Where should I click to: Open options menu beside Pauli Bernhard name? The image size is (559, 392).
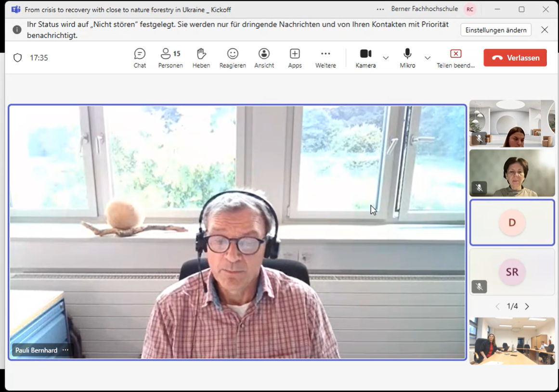[x=65, y=350]
